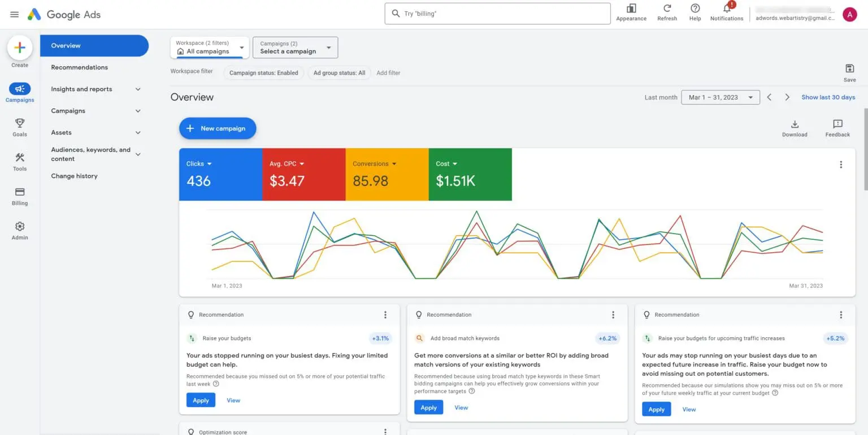868x435 pixels.
Task: Send Feedback about this page
Action: pyautogui.click(x=837, y=127)
